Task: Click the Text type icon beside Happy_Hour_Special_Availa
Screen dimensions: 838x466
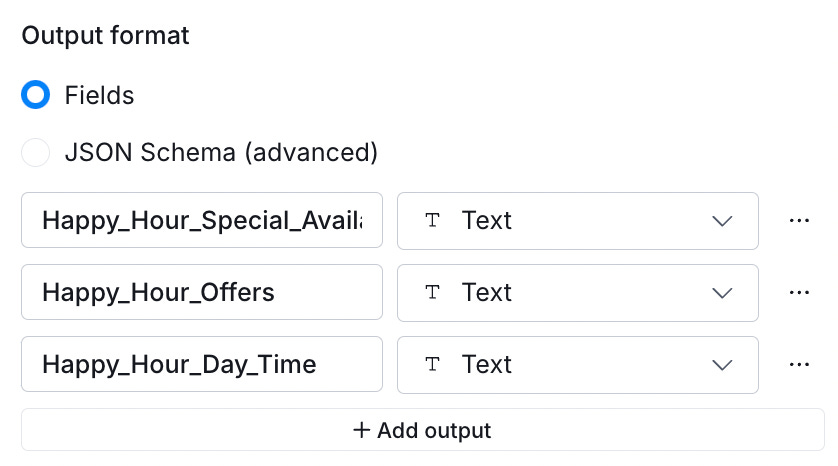Action: [433, 221]
